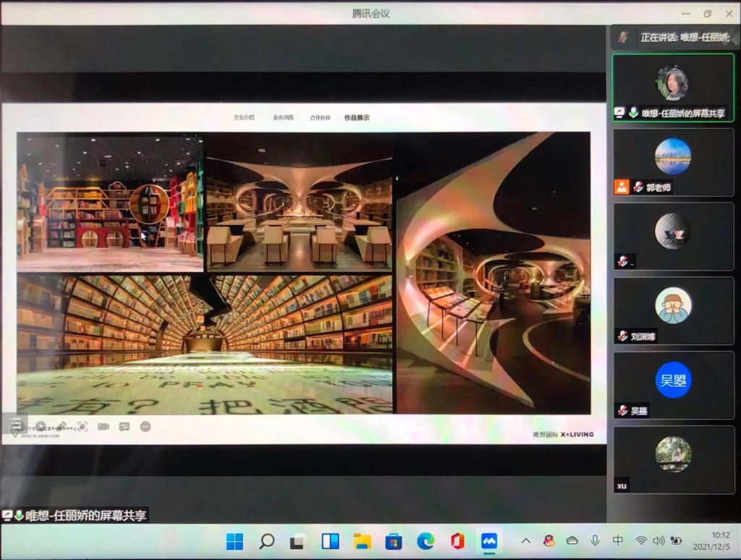Open the chat icon in shared toolbar

click(124, 427)
